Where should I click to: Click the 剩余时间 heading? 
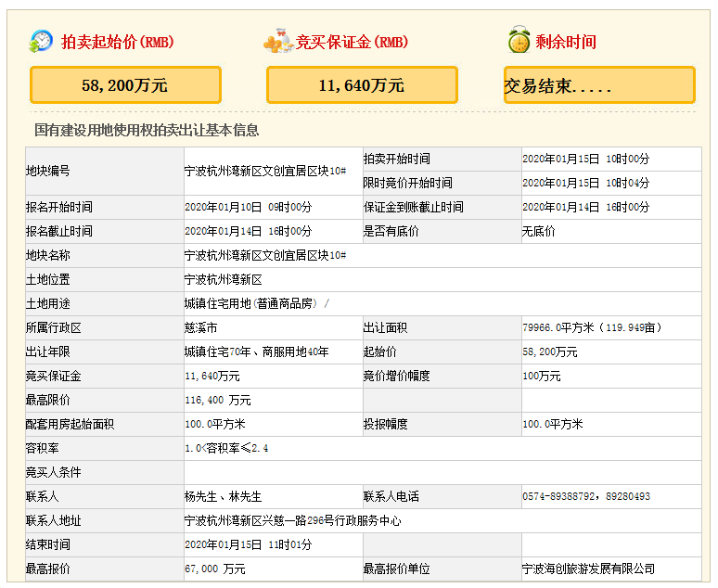pyautogui.click(x=566, y=43)
